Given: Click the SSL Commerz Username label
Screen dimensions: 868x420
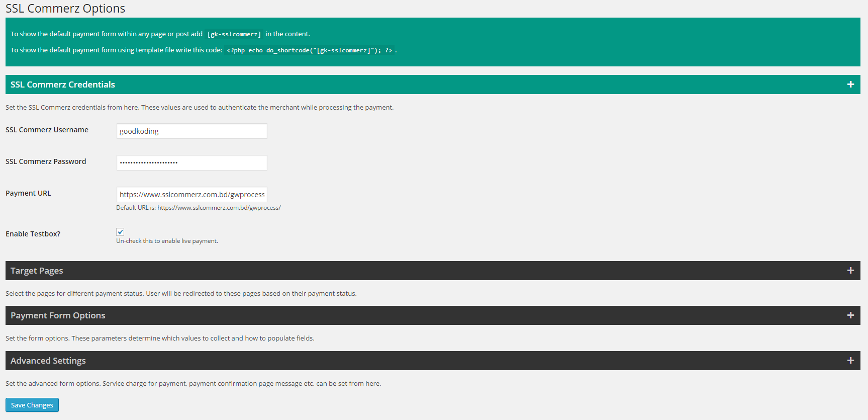Looking at the screenshot, I should pos(47,130).
